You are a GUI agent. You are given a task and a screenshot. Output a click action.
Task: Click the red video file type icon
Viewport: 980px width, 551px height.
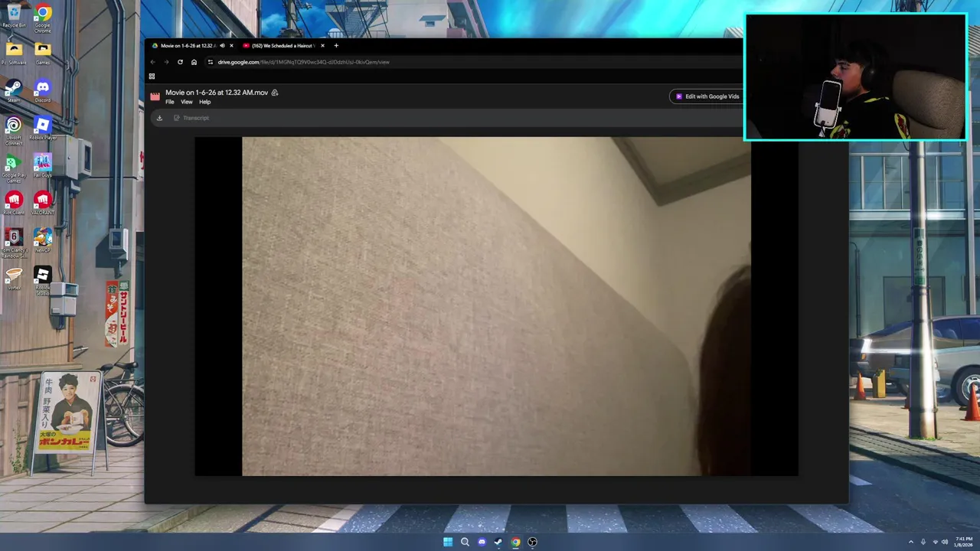[x=155, y=96]
